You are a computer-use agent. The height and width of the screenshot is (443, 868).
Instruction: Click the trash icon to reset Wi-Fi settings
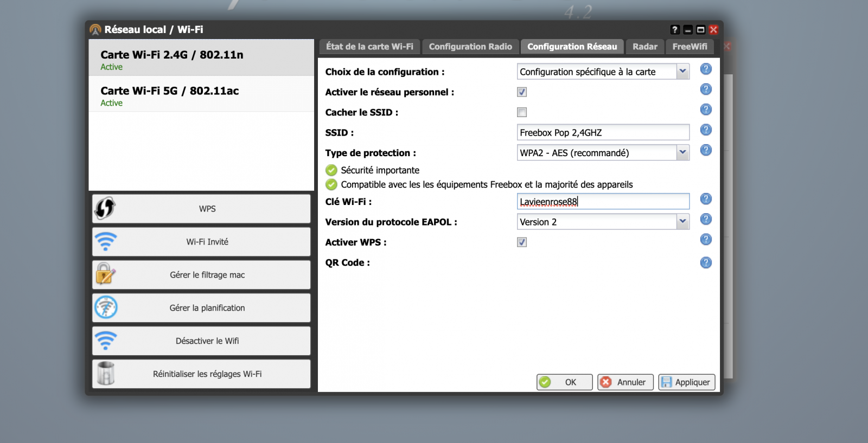pos(106,374)
